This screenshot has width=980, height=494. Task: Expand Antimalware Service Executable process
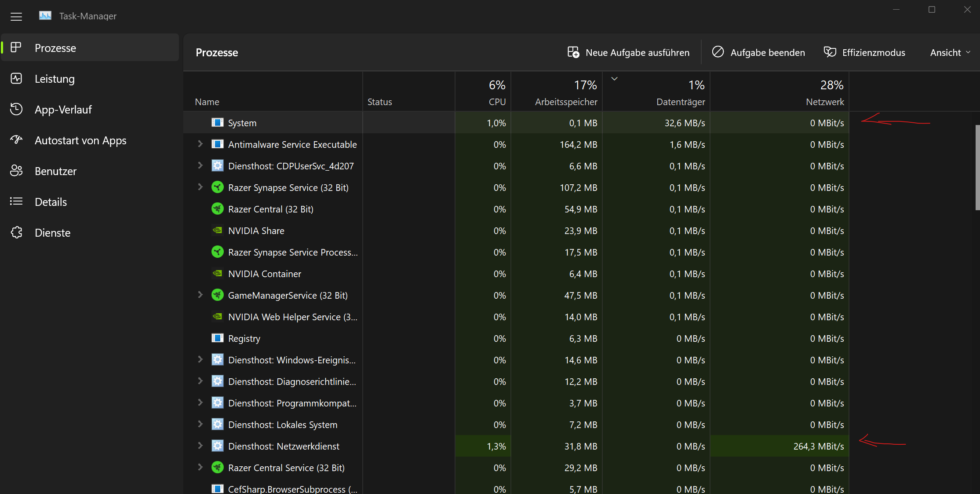(x=200, y=144)
